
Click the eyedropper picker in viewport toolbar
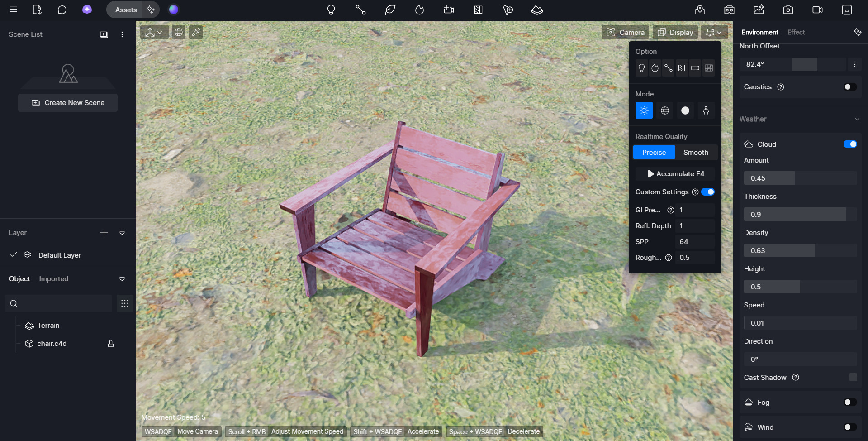click(x=196, y=32)
